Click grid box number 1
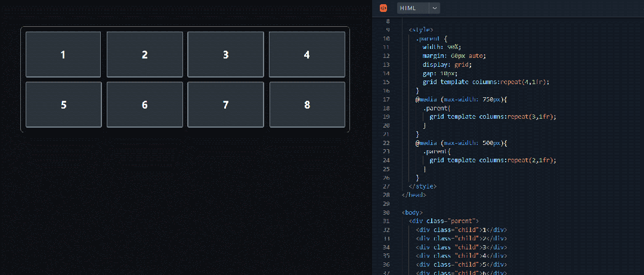Image resolution: width=644 pixels, height=275 pixels. (63, 54)
